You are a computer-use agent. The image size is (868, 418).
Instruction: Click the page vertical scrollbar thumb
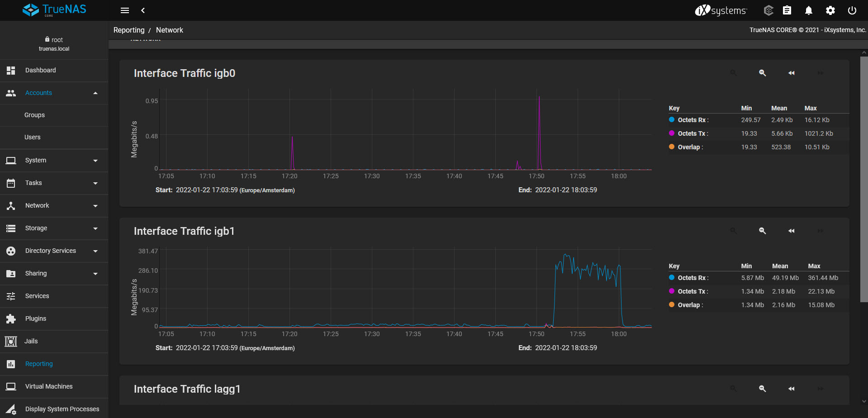864,179
